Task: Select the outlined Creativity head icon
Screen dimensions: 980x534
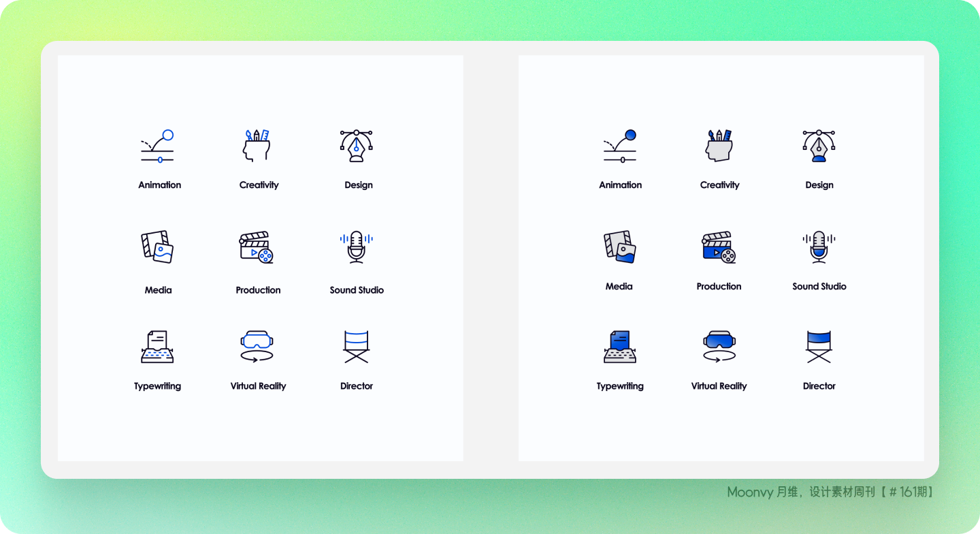Action: pos(257,145)
